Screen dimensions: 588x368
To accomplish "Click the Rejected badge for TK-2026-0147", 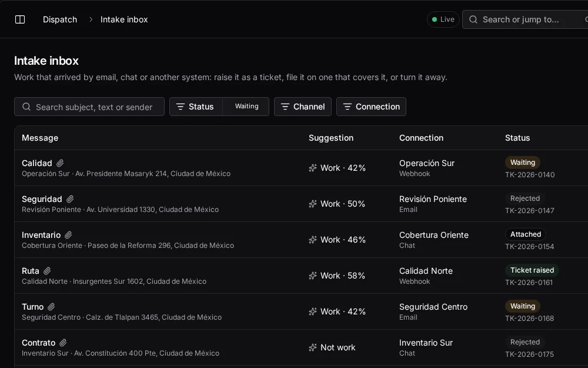I will click(x=525, y=198).
